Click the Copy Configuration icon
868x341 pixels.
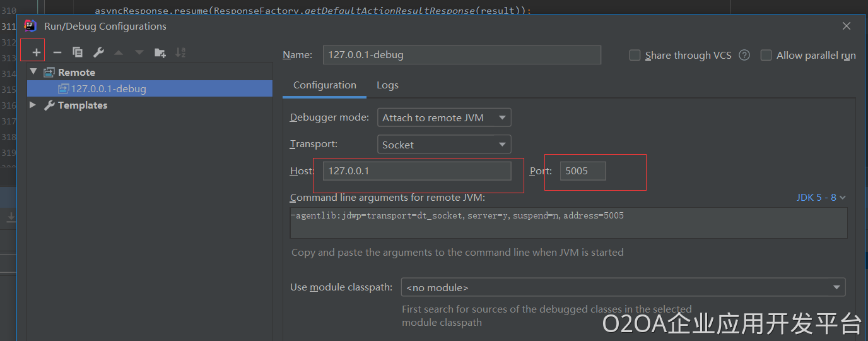78,52
